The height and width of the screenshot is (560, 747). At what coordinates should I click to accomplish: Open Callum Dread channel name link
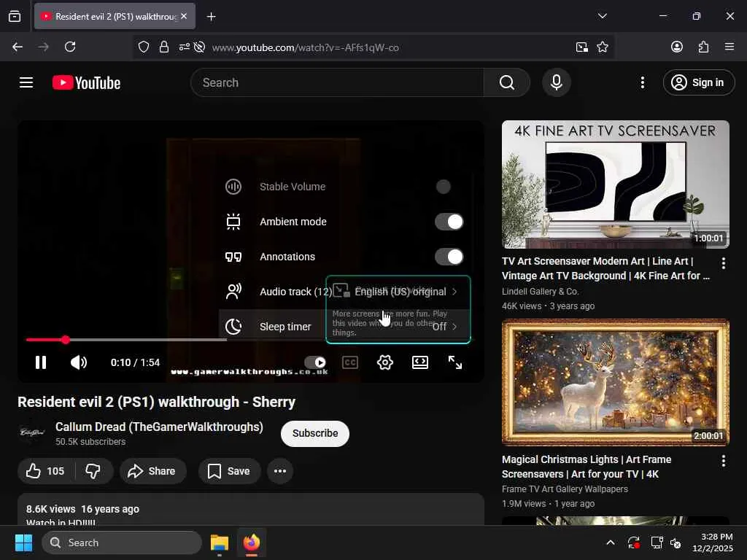[159, 427]
